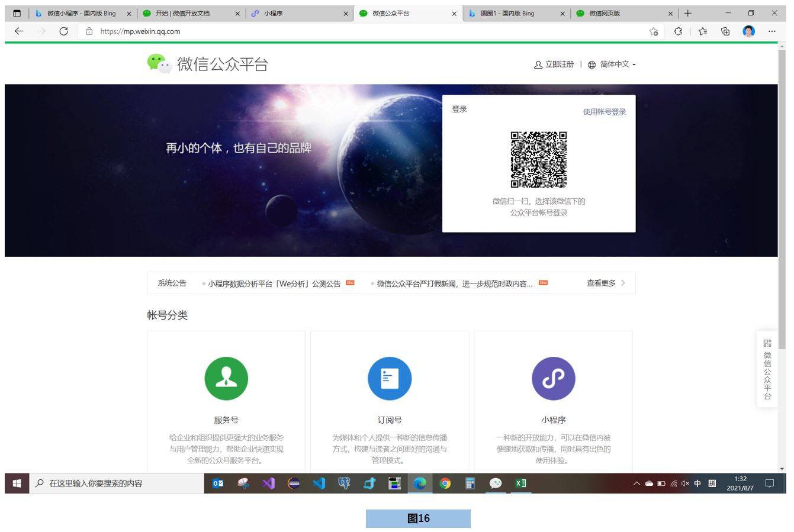The height and width of the screenshot is (532, 794).
Task: Click the login QR code image
Action: (x=539, y=160)
